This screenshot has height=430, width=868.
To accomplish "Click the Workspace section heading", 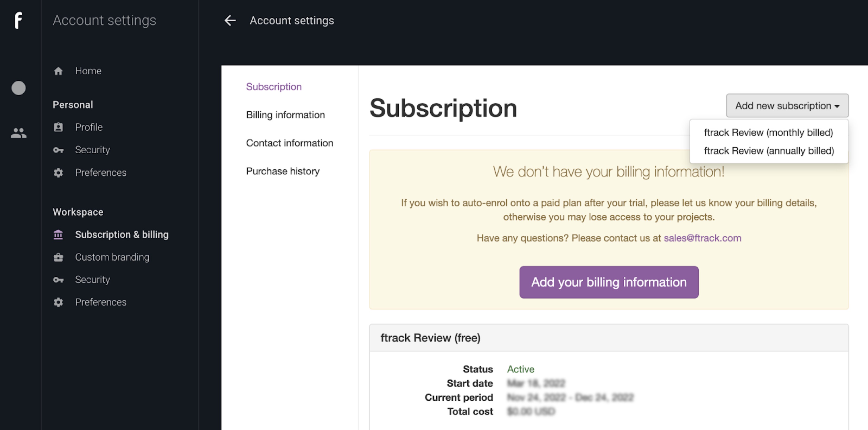I will (78, 212).
